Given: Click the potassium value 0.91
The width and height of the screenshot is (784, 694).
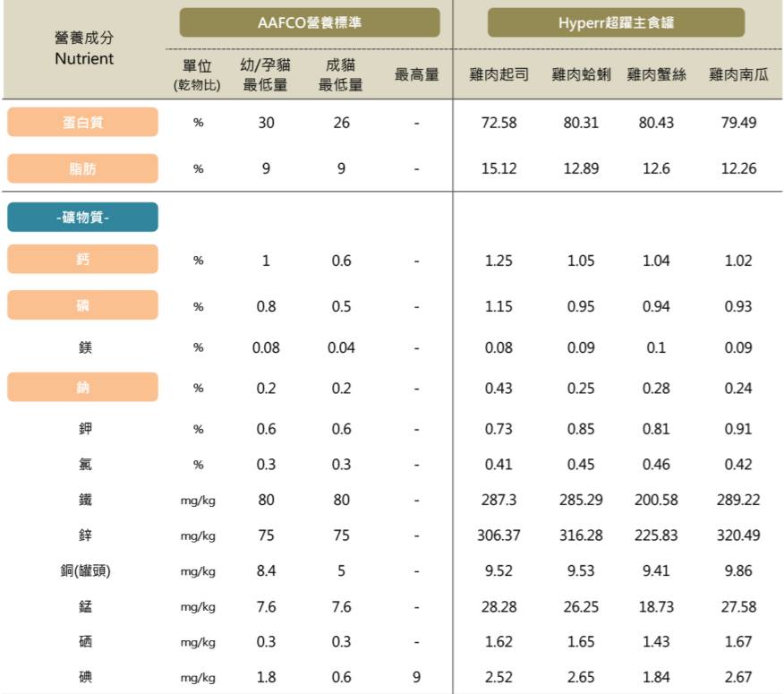Looking at the screenshot, I should (x=738, y=429).
